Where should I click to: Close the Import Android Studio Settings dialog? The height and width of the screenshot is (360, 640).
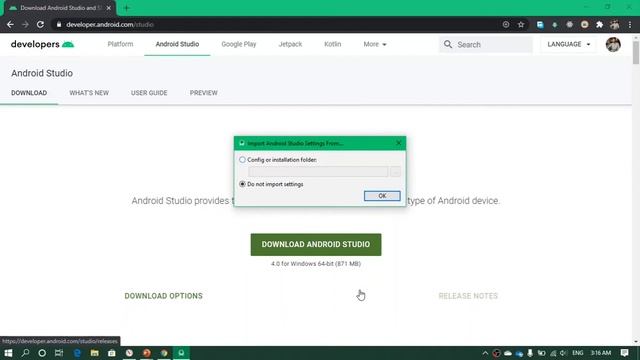(x=399, y=143)
